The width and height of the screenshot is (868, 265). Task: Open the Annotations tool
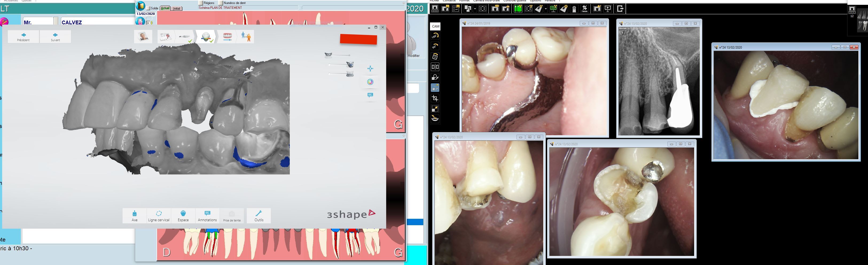207,216
